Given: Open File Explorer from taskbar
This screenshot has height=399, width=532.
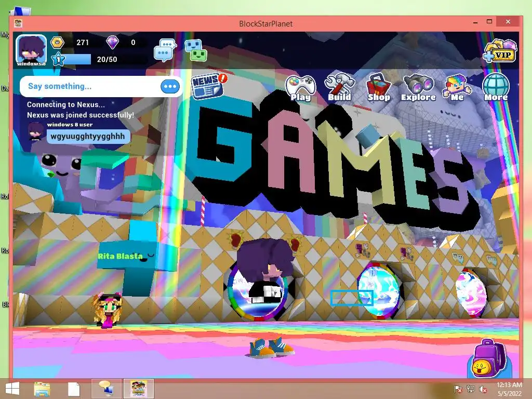Looking at the screenshot, I should pyautogui.click(x=42, y=389).
